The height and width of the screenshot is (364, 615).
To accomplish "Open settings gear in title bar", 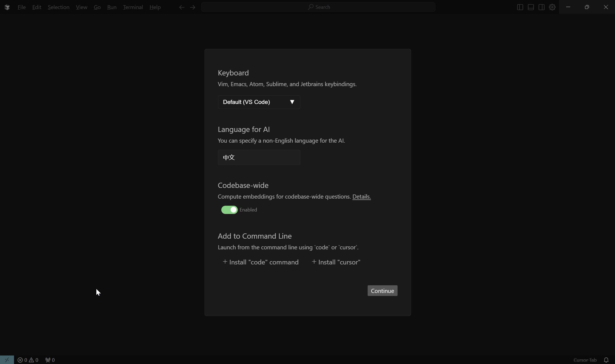I will pos(552,7).
